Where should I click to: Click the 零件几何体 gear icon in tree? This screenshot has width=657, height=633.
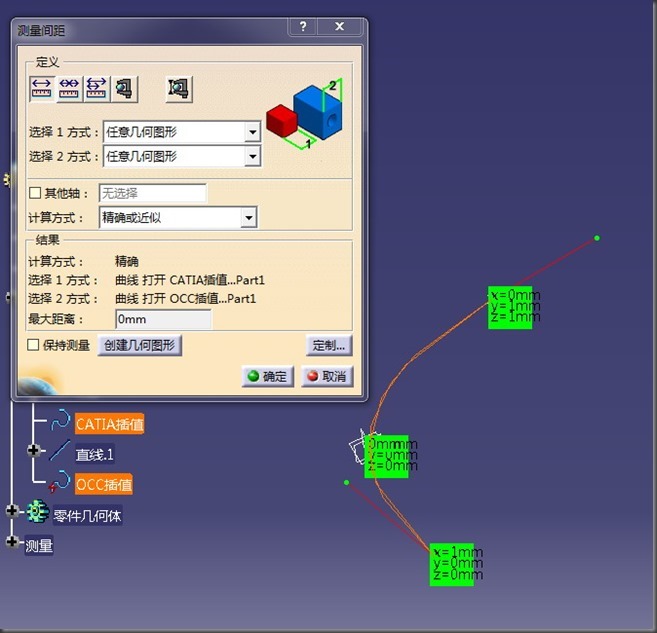(x=38, y=513)
